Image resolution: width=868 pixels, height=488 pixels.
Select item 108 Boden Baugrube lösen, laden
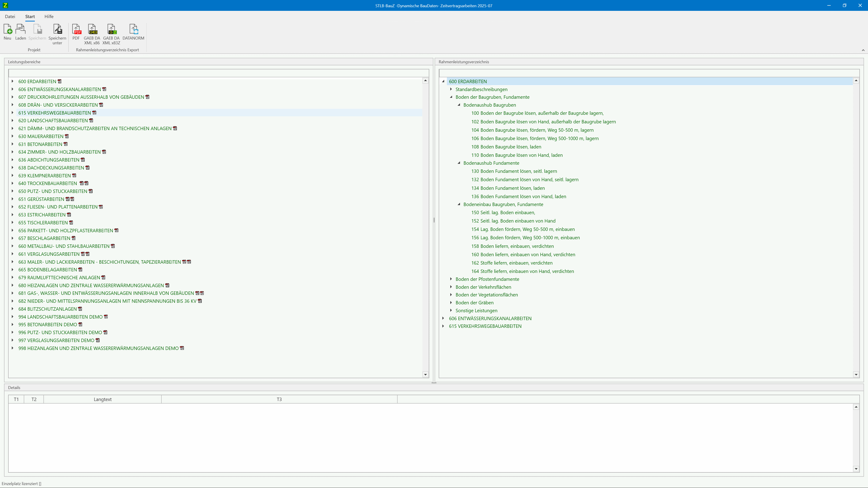click(506, 147)
